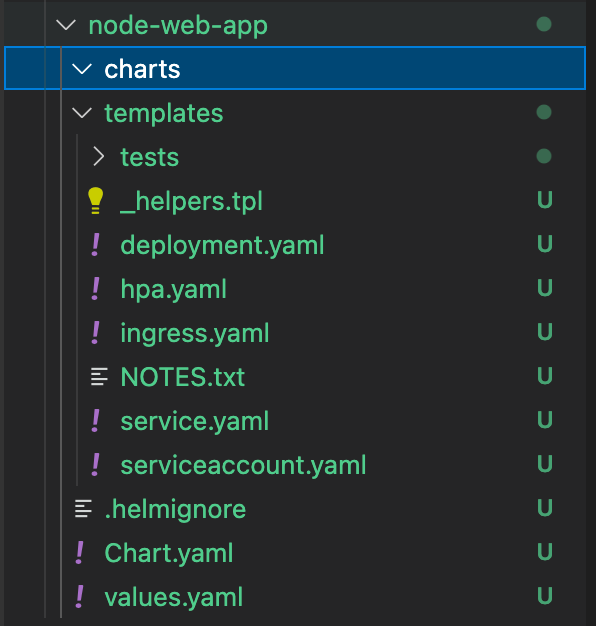Collapse the node-web-app folder chevron
This screenshot has width=596, height=626.
[66, 25]
